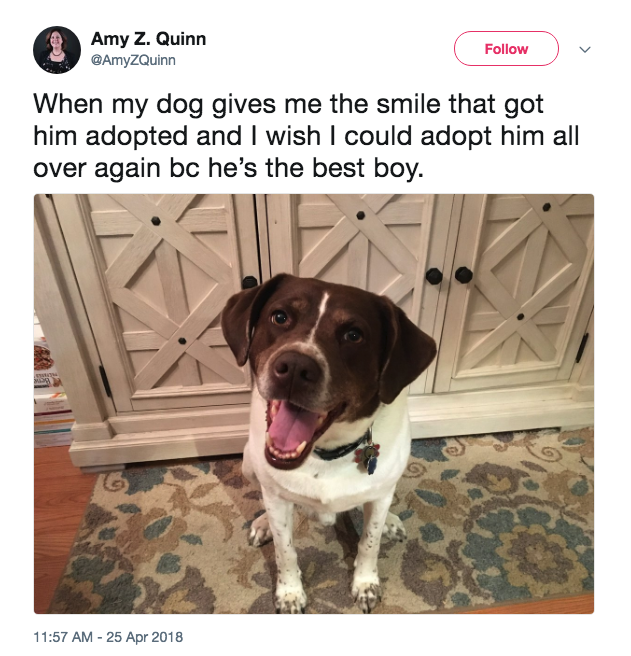631x656 pixels.
Task: Visit the @AmyZQuinn handle link
Action: pos(133,60)
